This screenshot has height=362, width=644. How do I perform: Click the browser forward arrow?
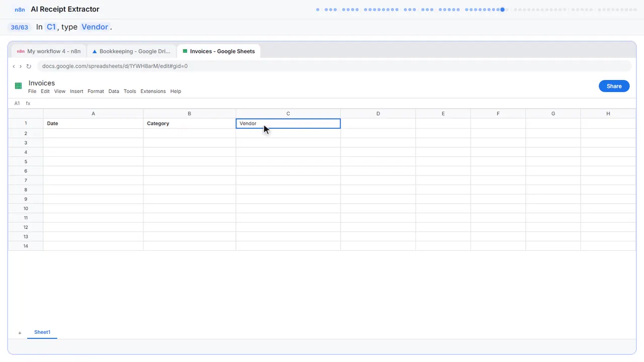21,66
